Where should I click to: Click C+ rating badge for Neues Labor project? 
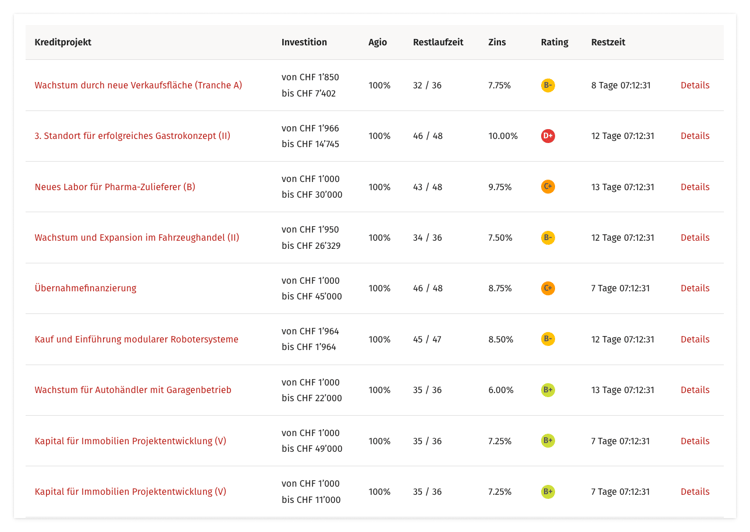[x=547, y=187]
